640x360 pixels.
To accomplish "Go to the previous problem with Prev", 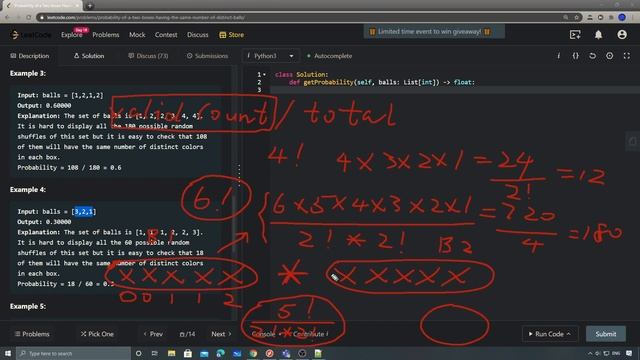I will click(153, 334).
